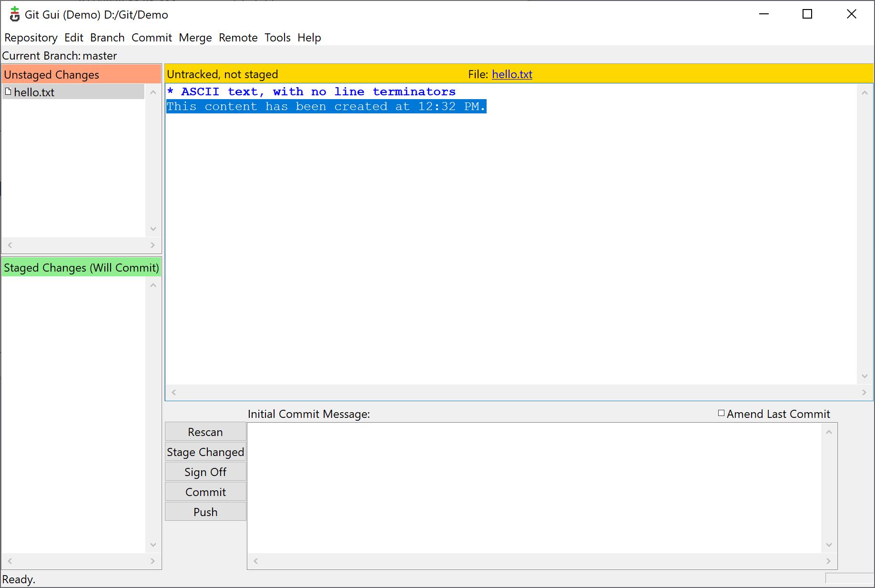The image size is (875, 588).
Task: Click the Unstaged Changes header
Action: (81, 74)
